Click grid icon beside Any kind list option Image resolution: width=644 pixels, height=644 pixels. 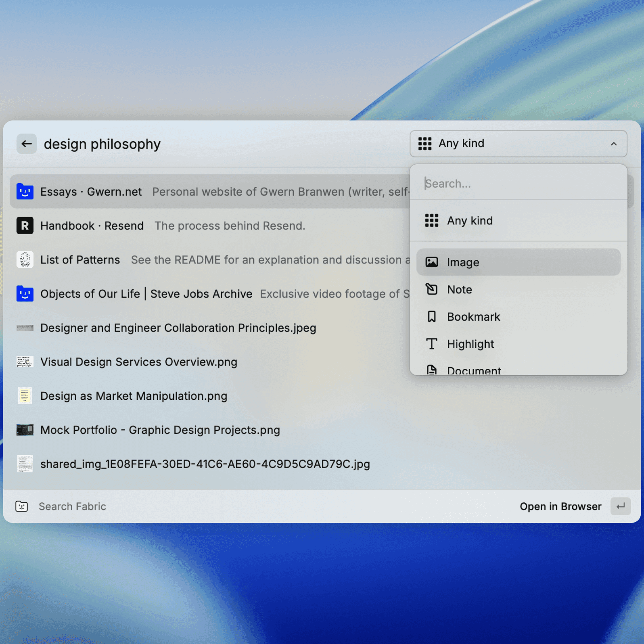432,220
